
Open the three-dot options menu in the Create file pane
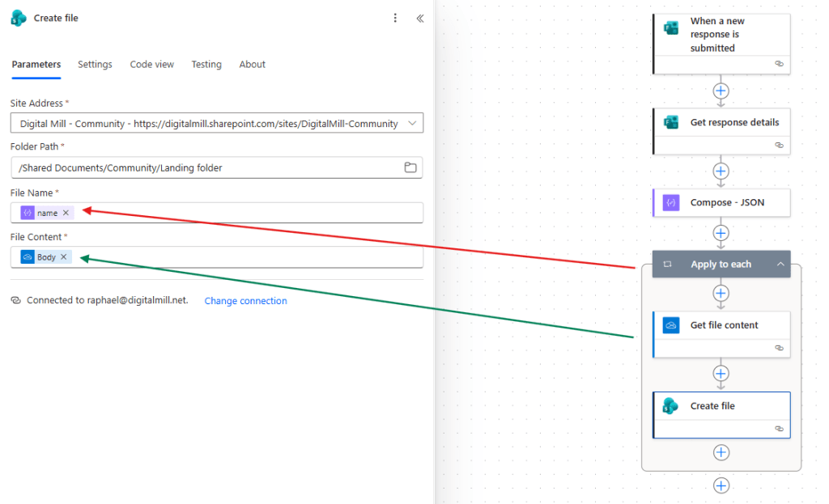click(x=395, y=18)
